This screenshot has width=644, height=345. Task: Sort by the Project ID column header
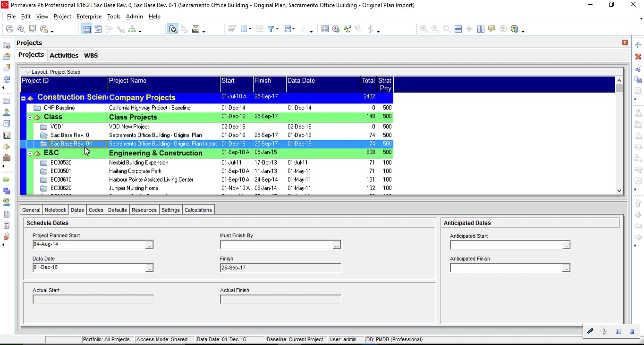click(x=64, y=84)
